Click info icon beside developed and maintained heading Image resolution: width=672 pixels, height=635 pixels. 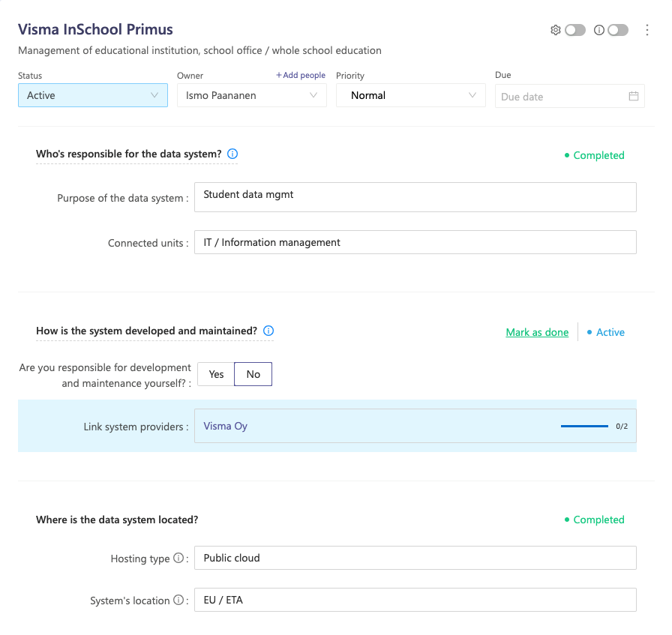[x=268, y=331]
